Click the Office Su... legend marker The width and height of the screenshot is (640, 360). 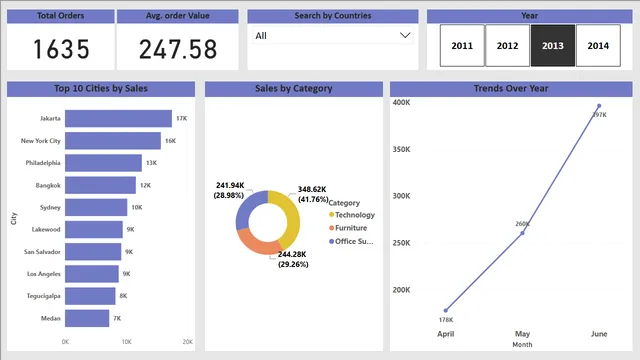click(x=331, y=241)
